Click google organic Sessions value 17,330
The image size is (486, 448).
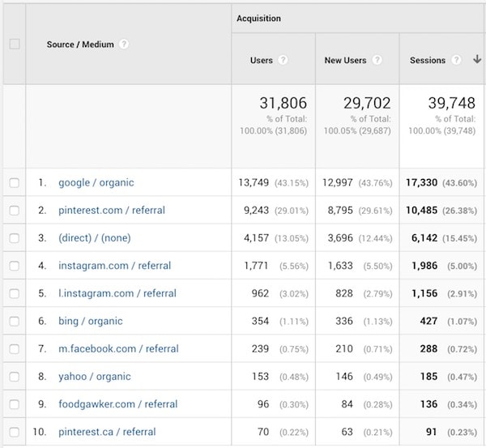[x=421, y=182]
